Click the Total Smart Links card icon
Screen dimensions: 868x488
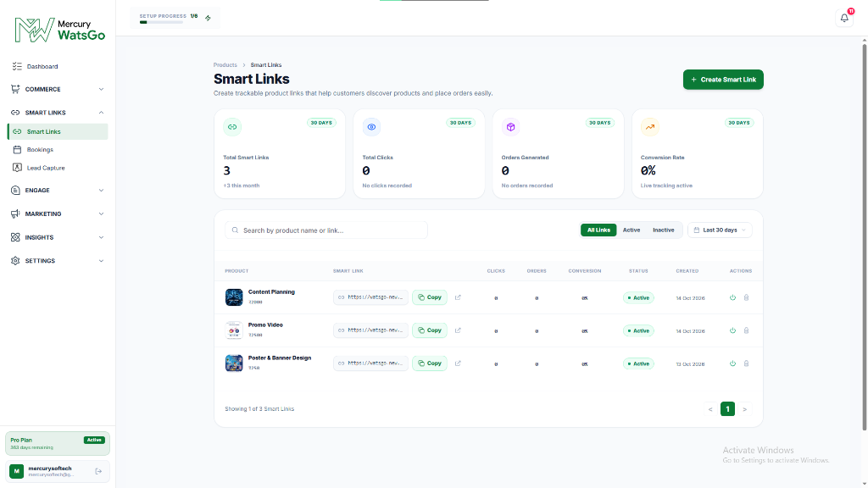click(x=232, y=127)
